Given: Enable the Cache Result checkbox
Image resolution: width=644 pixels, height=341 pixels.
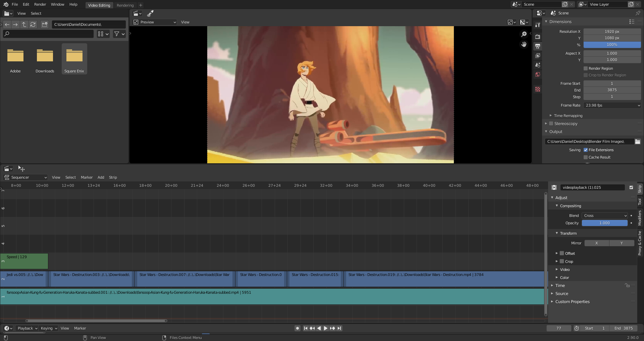Looking at the screenshot, I should pyautogui.click(x=586, y=157).
